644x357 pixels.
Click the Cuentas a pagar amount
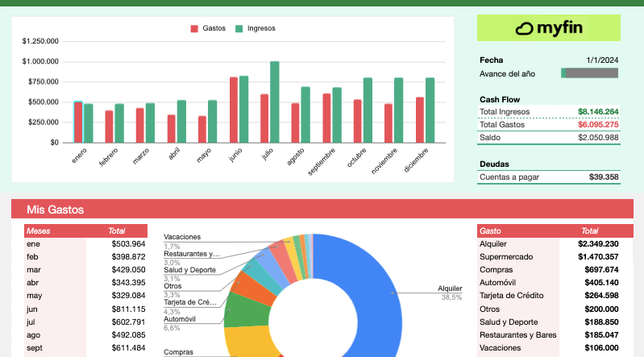pyautogui.click(x=603, y=177)
